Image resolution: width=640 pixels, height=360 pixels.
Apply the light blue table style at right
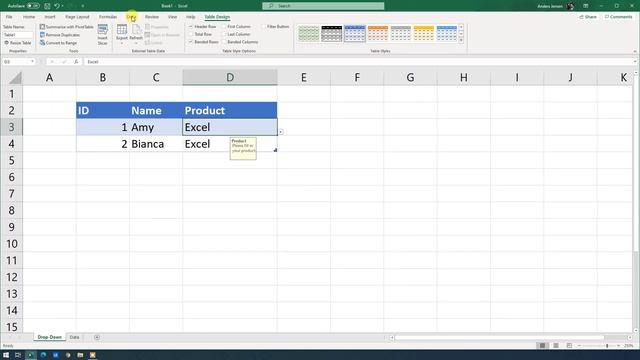tap(447, 33)
